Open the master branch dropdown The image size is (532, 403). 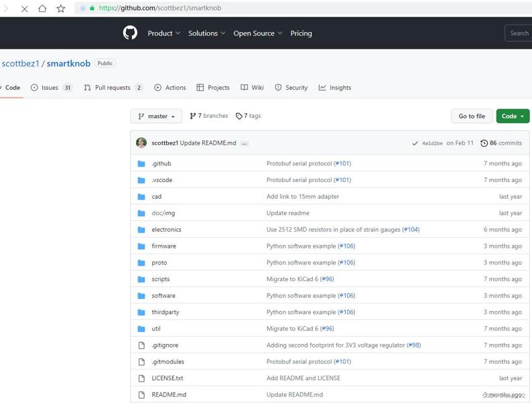[156, 116]
